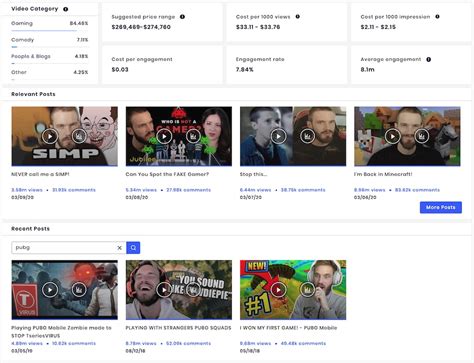Show Suggested price range info icon
Screen dimensions: 474x363
(x=182, y=17)
